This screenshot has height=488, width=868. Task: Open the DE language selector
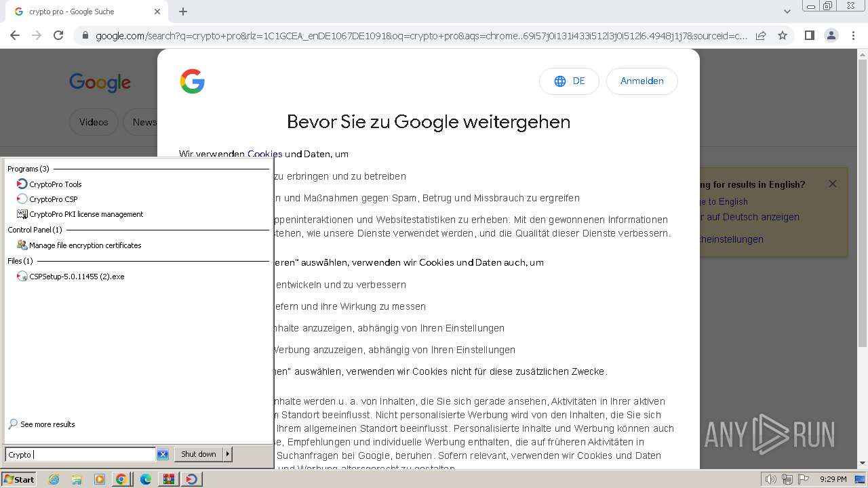[x=569, y=81]
